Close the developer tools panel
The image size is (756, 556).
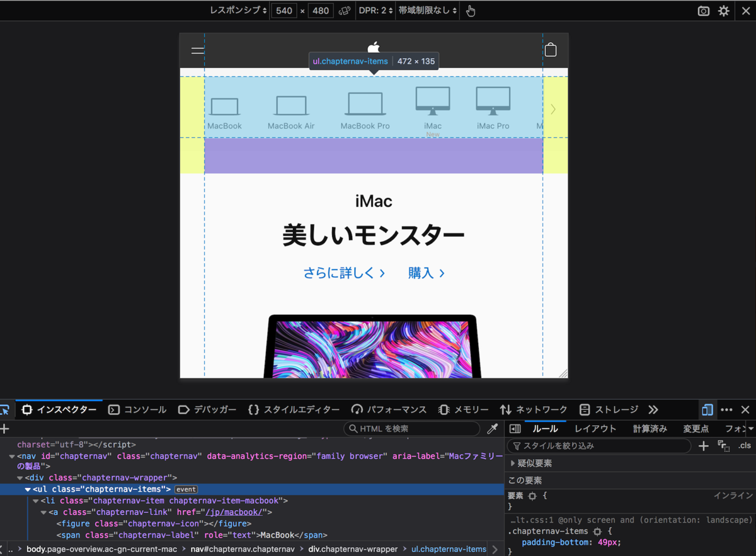pos(745,409)
